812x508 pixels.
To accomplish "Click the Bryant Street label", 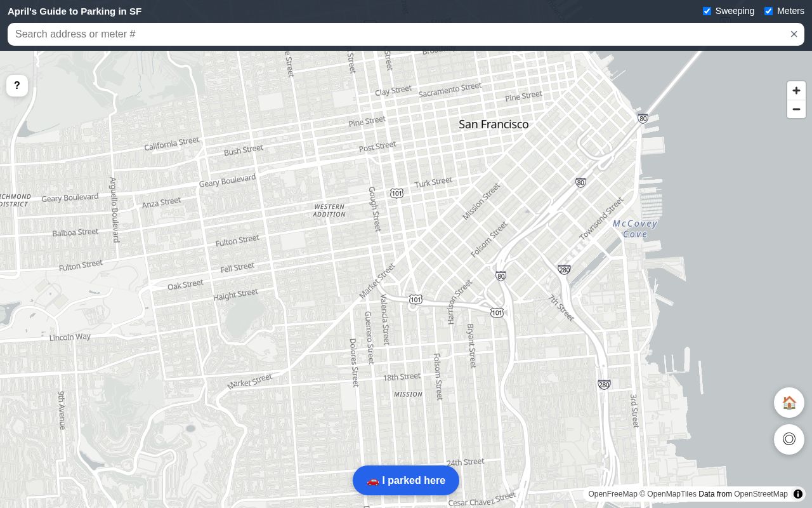I will (x=471, y=346).
